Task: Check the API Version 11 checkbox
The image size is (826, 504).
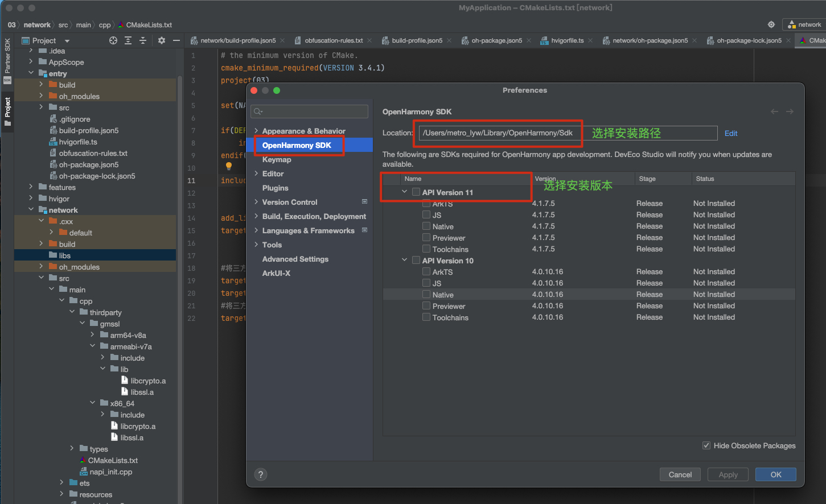Action: (x=416, y=192)
